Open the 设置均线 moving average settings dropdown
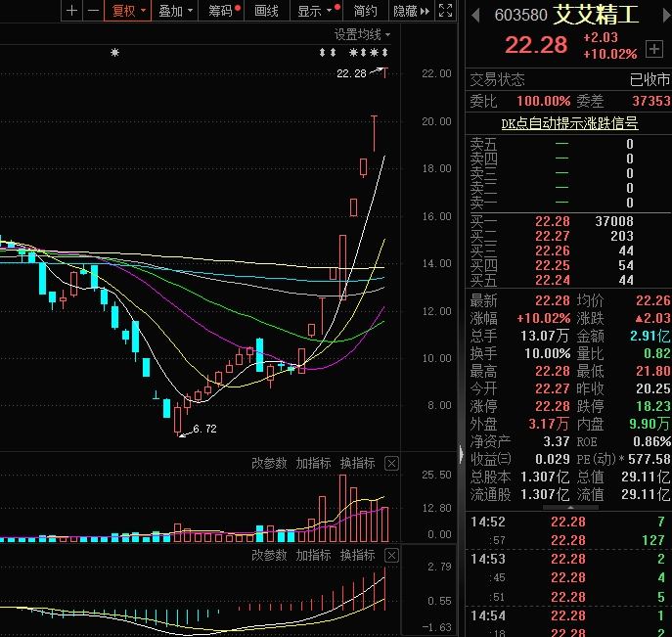 (361, 33)
